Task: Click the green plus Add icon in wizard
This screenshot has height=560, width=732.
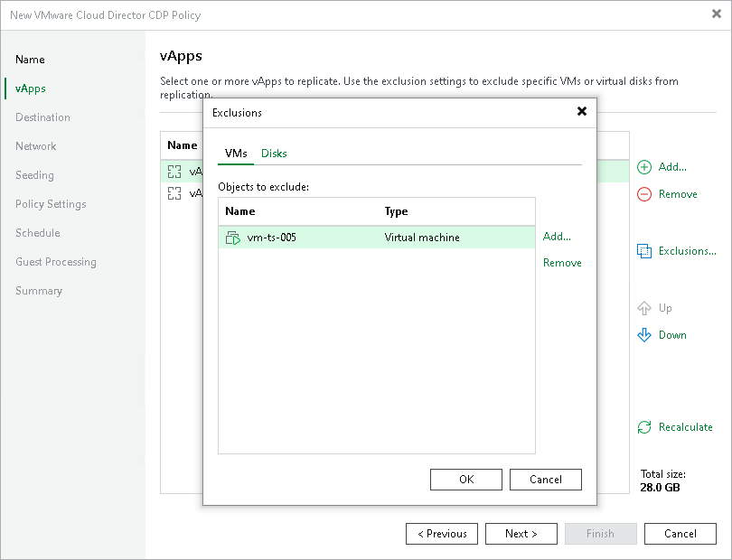Action: 644,167
